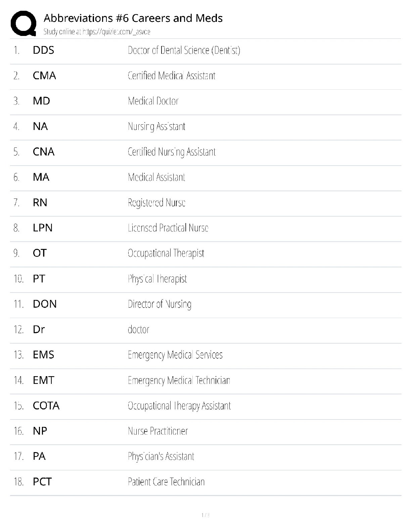Image resolution: width=411 pixels, height=532 pixels.
Task: Select Registered Nurse definition text
Action: click(x=156, y=203)
